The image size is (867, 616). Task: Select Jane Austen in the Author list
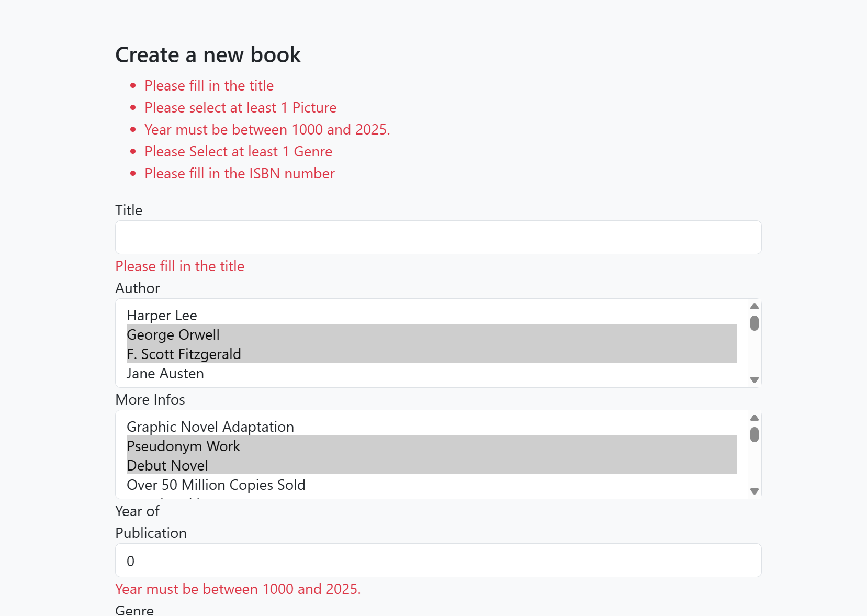432,373
